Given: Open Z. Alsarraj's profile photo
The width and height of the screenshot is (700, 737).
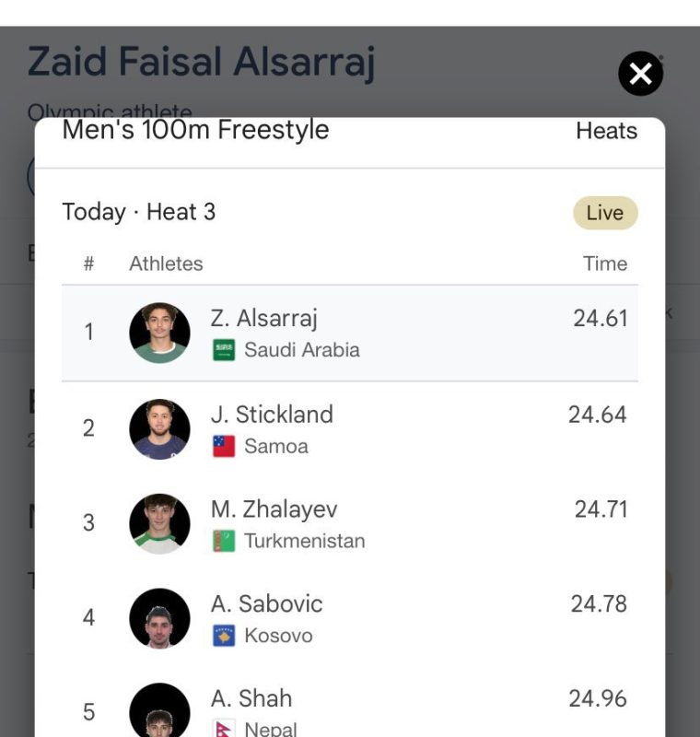Looking at the screenshot, I should 159,333.
